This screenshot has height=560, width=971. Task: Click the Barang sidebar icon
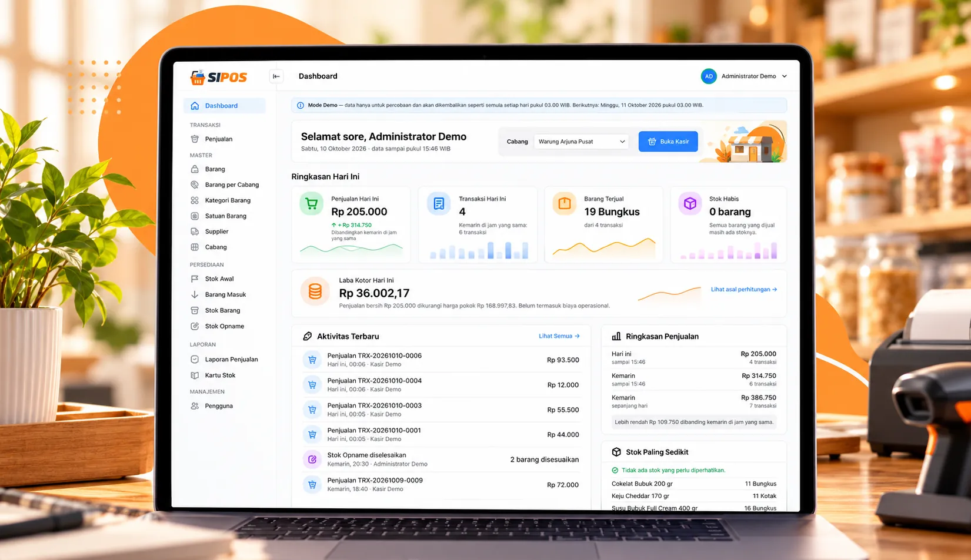195,169
